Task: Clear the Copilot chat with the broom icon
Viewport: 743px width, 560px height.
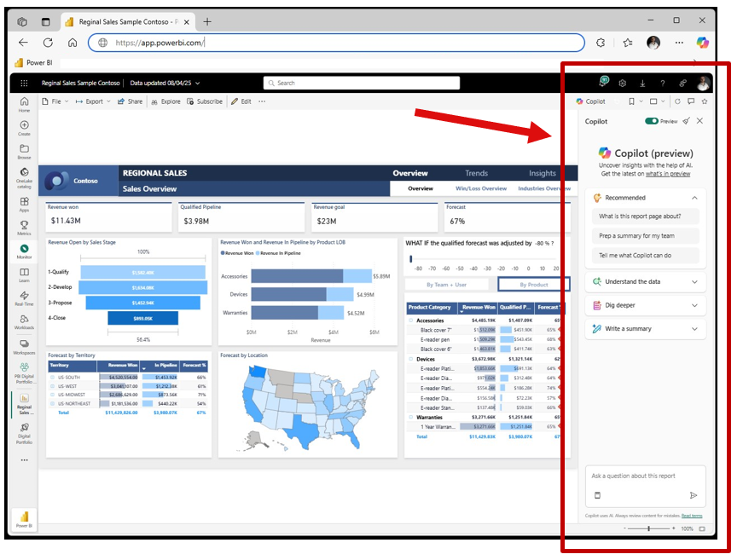Action: (686, 121)
